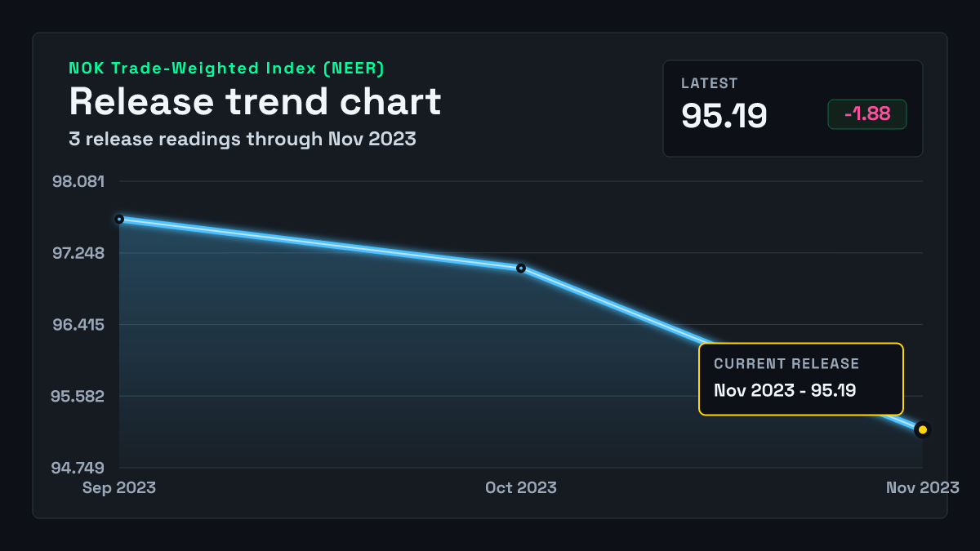Image resolution: width=980 pixels, height=551 pixels.
Task: Click the 98.081 y-axis label
Action: 78,181
